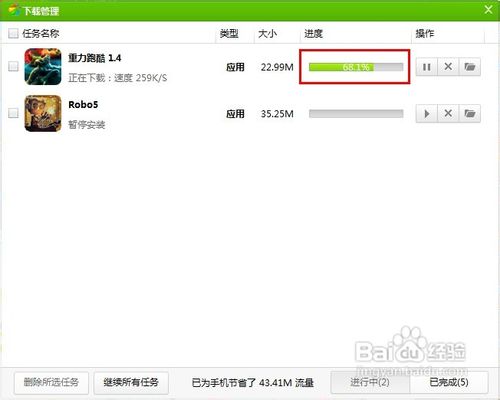Cancel the Robo5 download task

(x=448, y=114)
